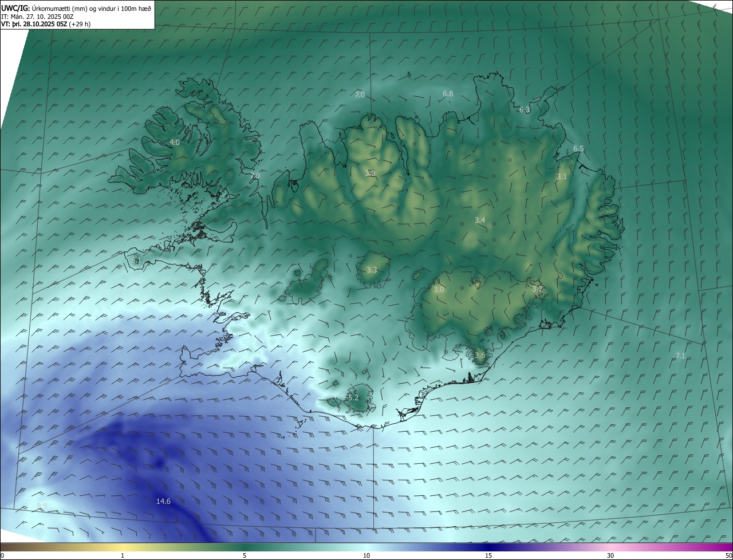Viewport: 733px width, 560px height.
Task: Click the 3.3 value label on the small glacier
Action: pyautogui.click(x=372, y=270)
